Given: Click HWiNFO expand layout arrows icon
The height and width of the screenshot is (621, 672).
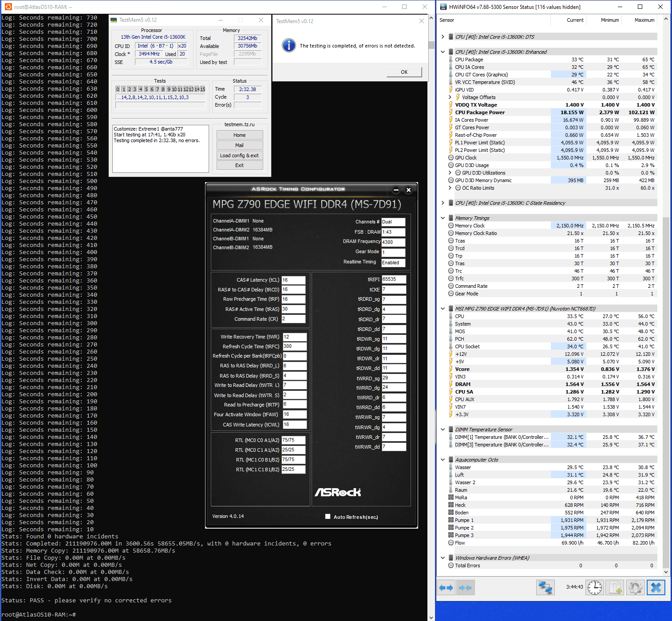Looking at the screenshot, I should click(x=446, y=588).
